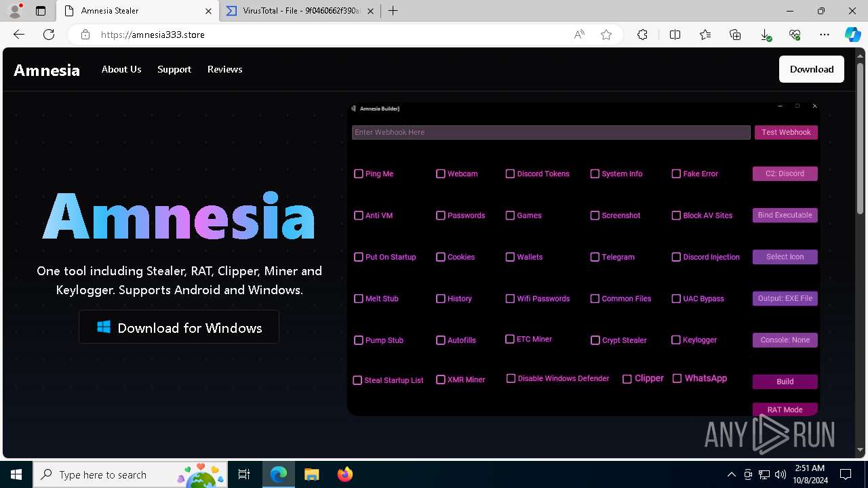Click the Build button
The image size is (868, 488).
[x=785, y=382]
